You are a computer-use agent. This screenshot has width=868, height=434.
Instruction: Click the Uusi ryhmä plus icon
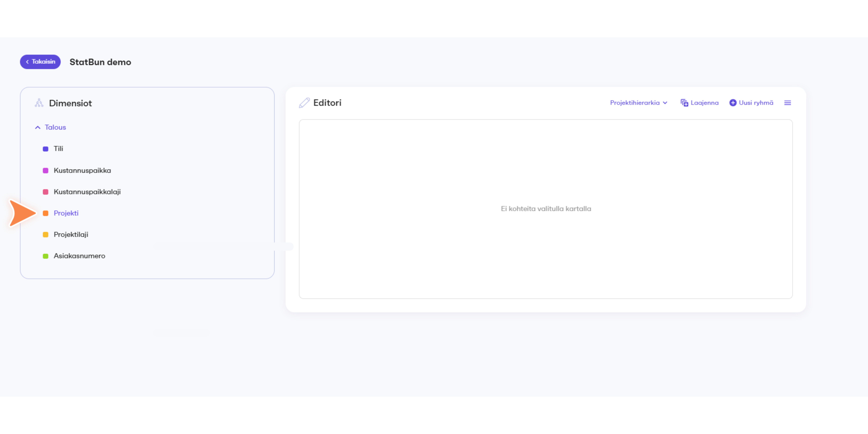[x=733, y=103]
